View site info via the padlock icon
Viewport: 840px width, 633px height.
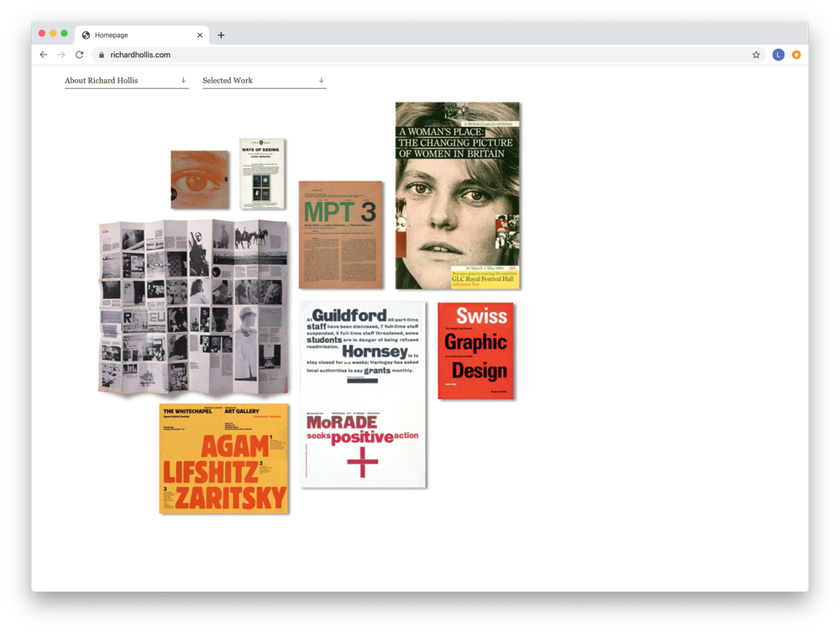click(102, 55)
